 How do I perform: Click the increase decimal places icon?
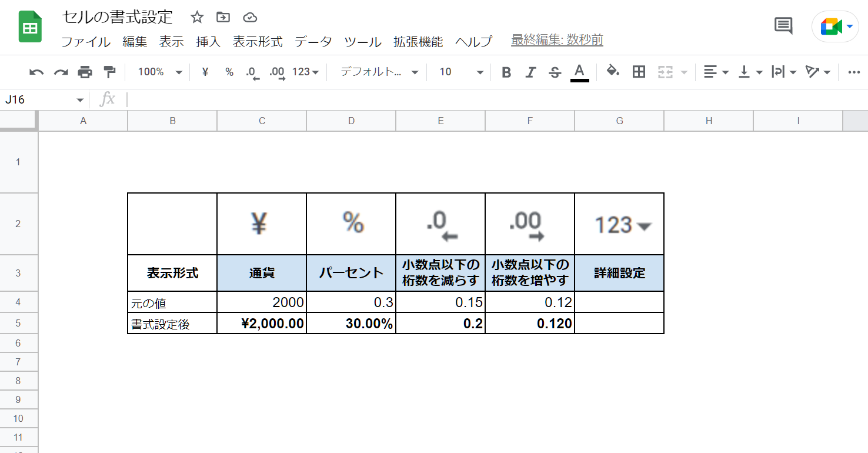pyautogui.click(x=276, y=72)
